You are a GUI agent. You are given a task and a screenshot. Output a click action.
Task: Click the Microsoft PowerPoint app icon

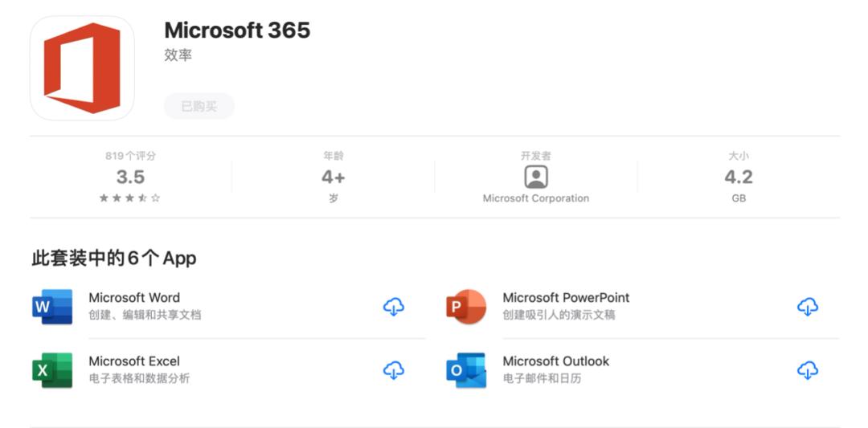click(466, 307)
